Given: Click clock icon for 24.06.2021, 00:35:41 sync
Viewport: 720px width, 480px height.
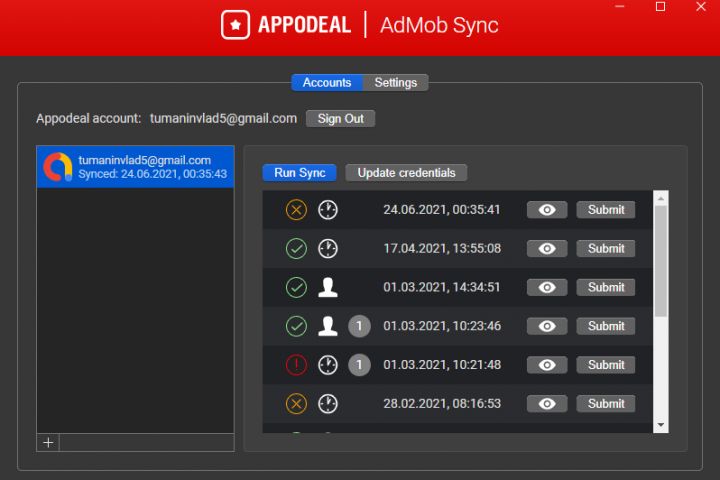Looking at the screenshot, I should click(328, 210).
